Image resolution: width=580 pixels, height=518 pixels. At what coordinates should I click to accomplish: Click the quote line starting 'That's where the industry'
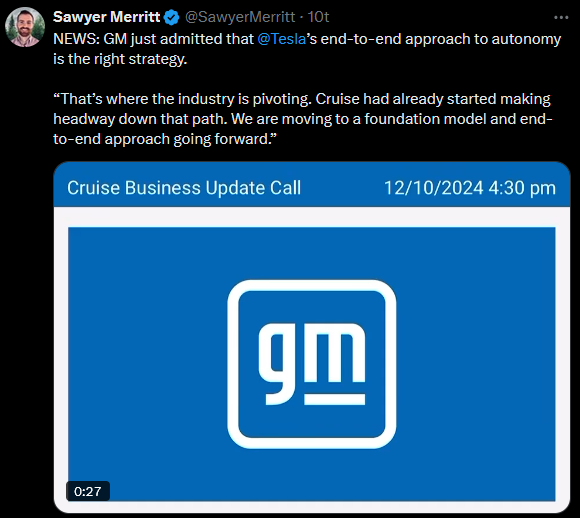[302, 99]
